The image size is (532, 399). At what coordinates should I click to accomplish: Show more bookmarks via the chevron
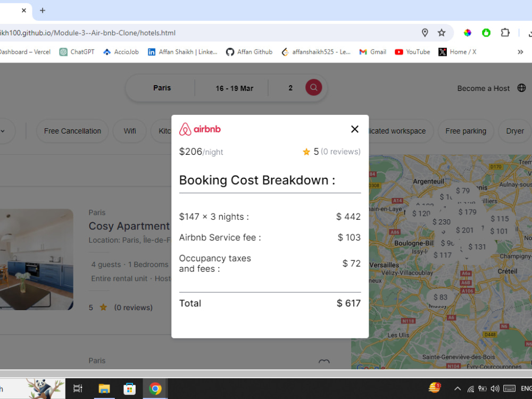(x=520, y=52)
